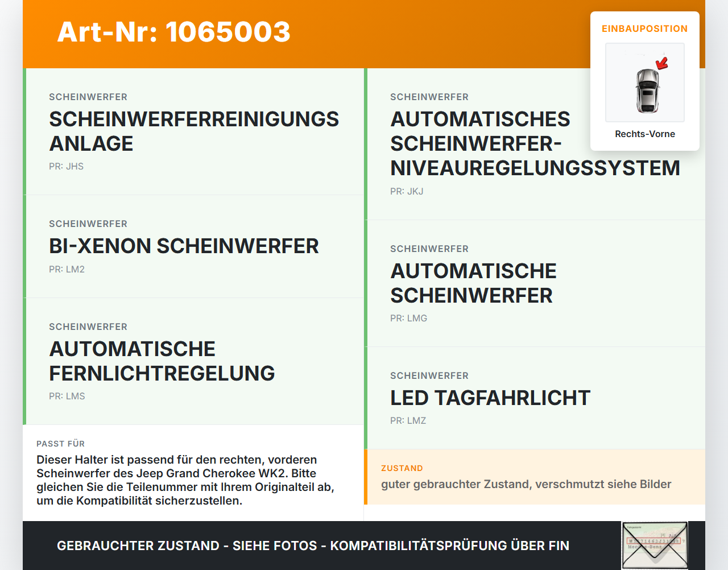Select the LED TAGFAHRLICHT title
This screenshot has width=728, height=570.
(x=490, y=398)
